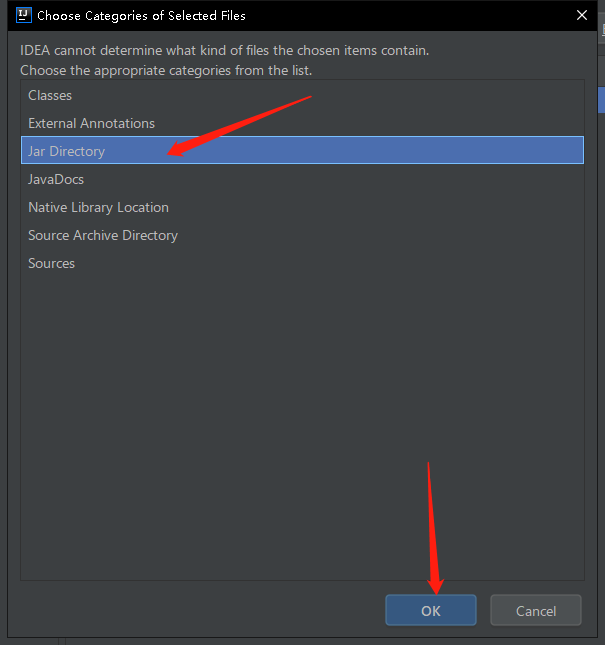Pick the JavaDocs category

point(56,179)
